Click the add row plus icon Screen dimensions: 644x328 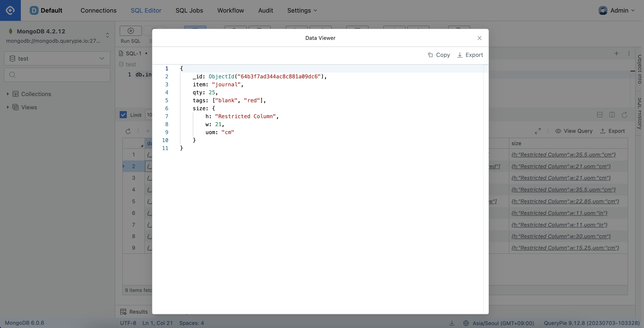(148, 131)
